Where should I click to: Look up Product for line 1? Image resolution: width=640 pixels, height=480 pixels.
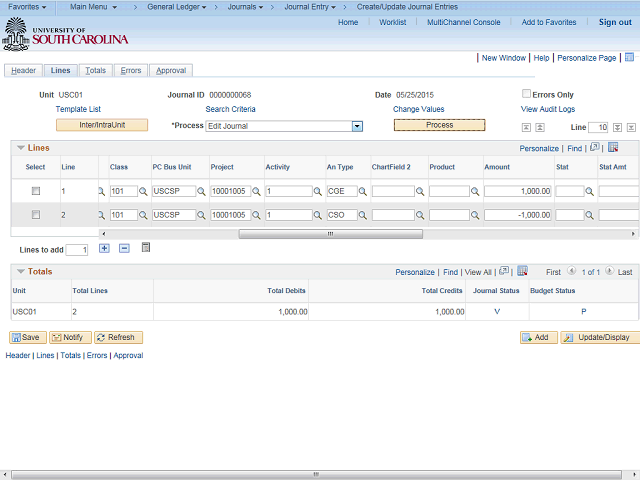click(475, 191)
